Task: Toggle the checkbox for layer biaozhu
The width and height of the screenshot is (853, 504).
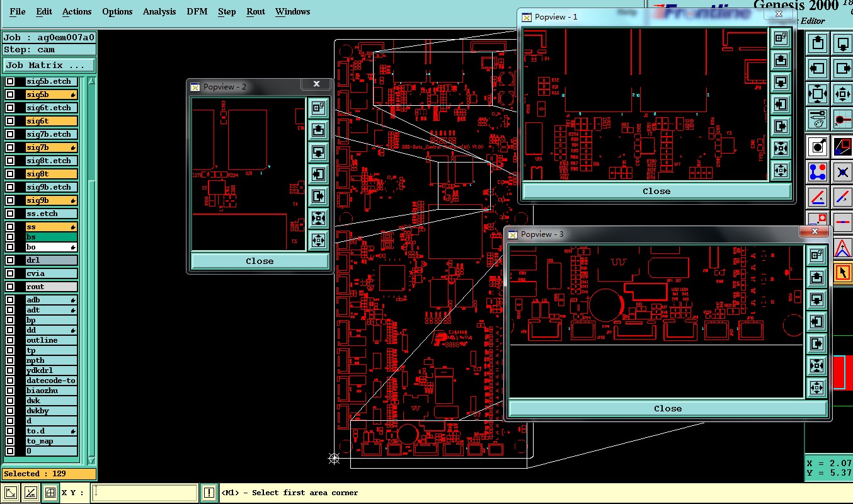Action: (10, 391)
